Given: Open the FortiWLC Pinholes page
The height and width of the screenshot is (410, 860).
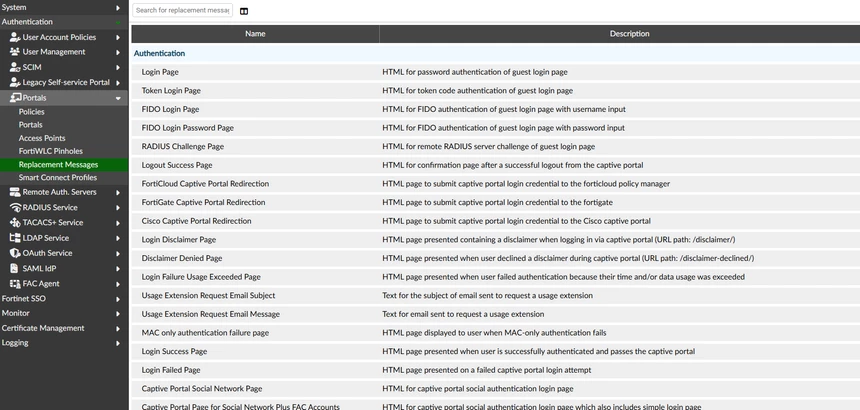Looking at the screenshot, I should [50, 151].
